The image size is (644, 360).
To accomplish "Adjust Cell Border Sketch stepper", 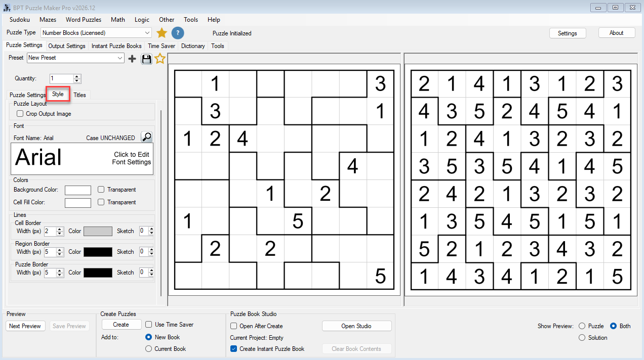I will click(151, 231).
